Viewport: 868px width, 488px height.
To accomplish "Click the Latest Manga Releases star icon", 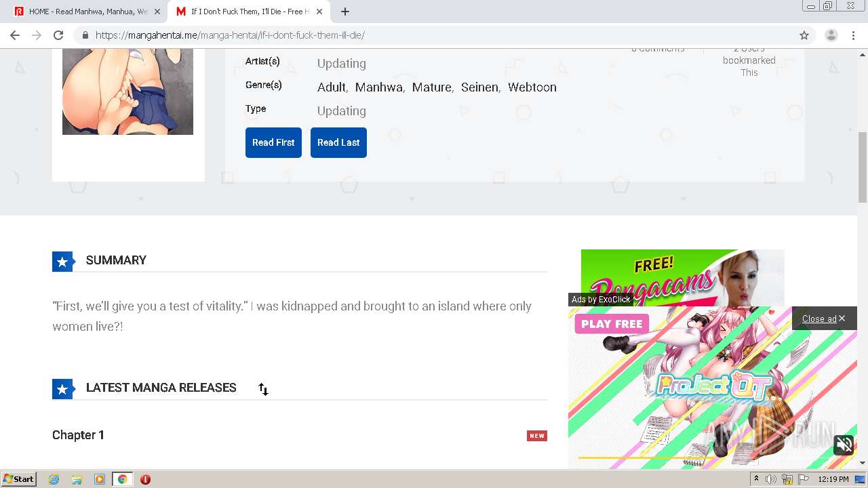I will pyautogui.click(x=62, y=389).
